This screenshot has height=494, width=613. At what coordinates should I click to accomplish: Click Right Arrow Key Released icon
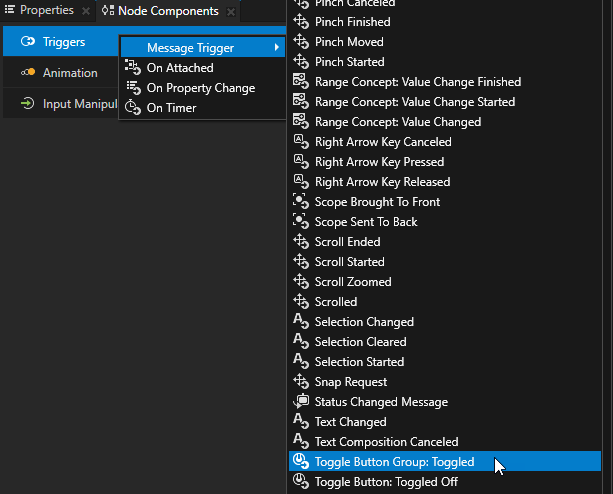(x=301, y=181)
